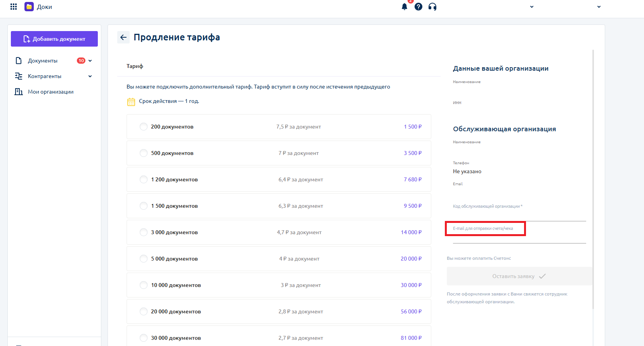The height and width of the screenshot is (346, 644).
Task: Open the apps grid launcher icon
Action: (14, 7)
